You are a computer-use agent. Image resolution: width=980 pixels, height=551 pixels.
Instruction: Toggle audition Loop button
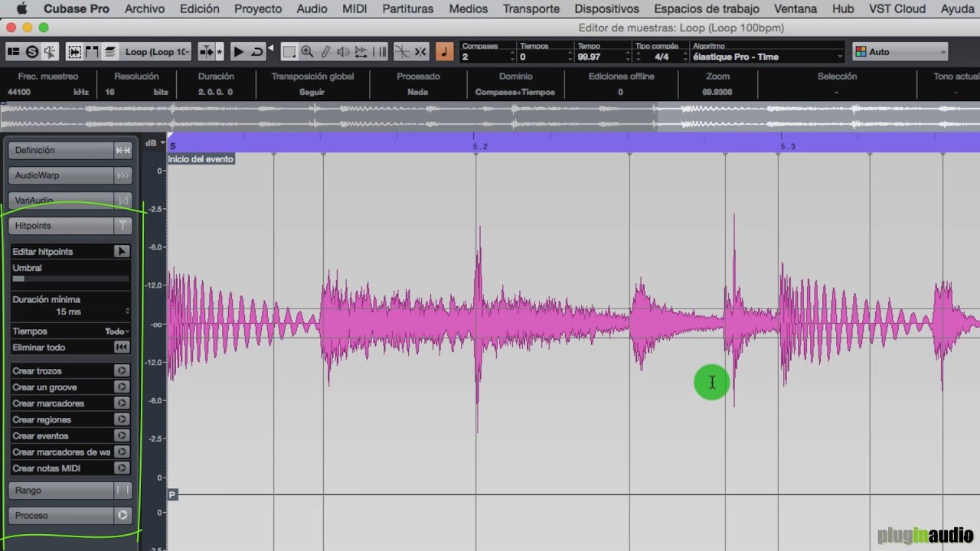256,52
